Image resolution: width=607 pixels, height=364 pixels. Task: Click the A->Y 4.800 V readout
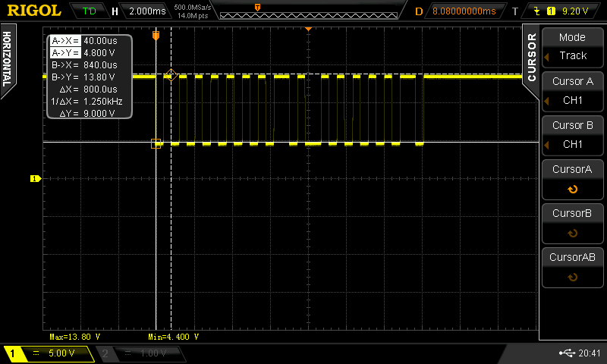[x=83, y=52]
